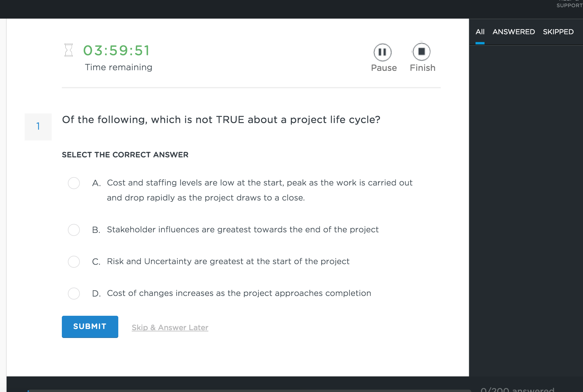
Task: Submit the selected answer
Action: coord(90,327)
